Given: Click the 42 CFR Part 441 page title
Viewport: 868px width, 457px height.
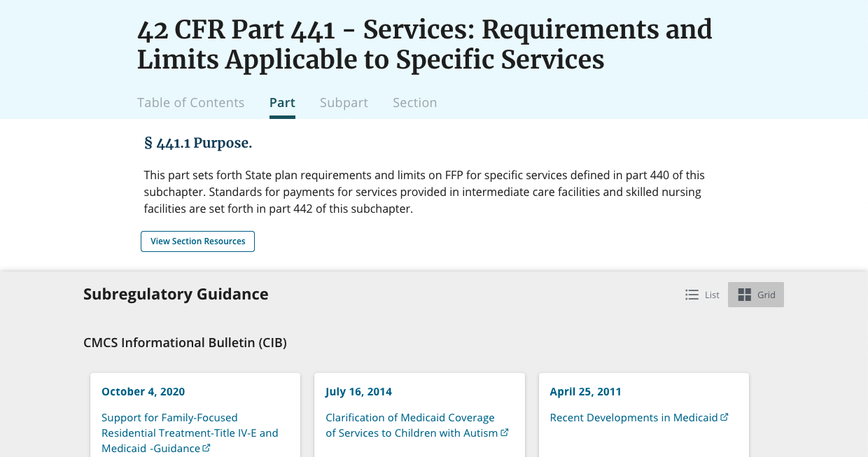Looking at the screenshot, I should [425, 44].
